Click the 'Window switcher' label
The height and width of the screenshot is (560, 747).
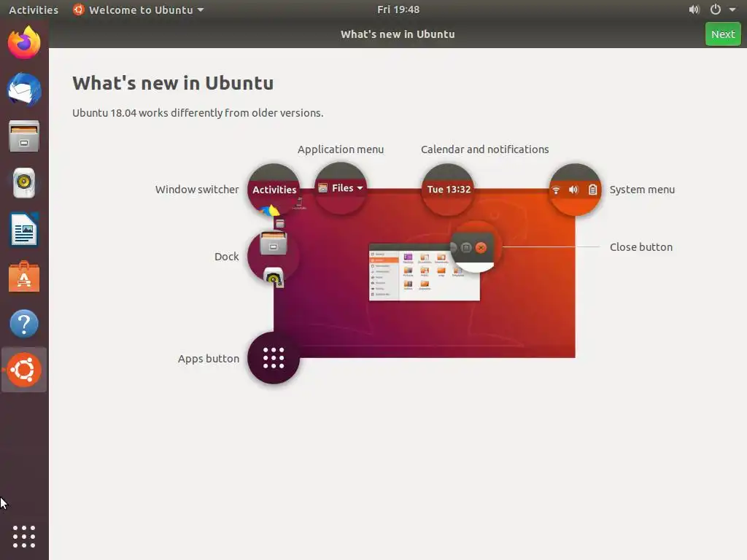pyautogui.click(x=197, y=190)
